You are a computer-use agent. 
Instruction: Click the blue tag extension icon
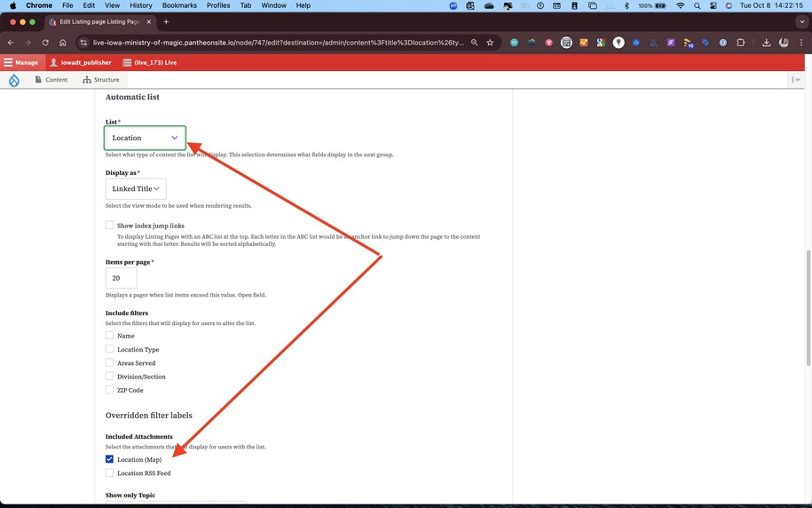click(x=706, y=43)
